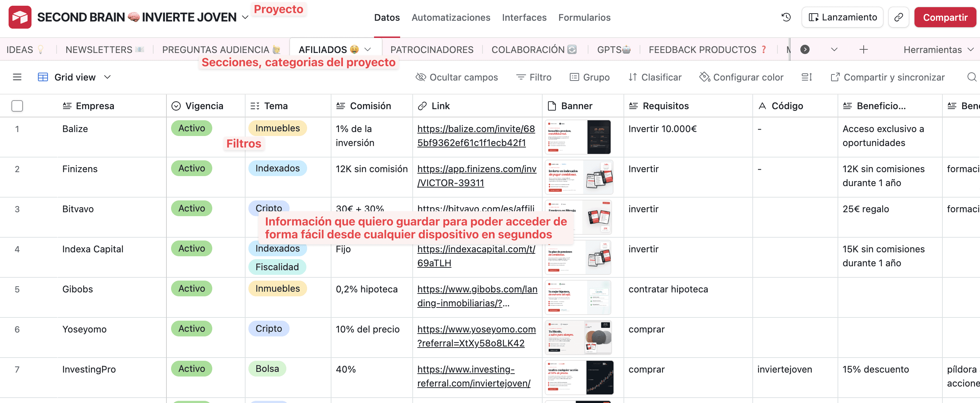Image resolution: width=980 pixels, height=403 pixels.
Task: Open the all-tables list chevron
Action: [x=834, y=49]
